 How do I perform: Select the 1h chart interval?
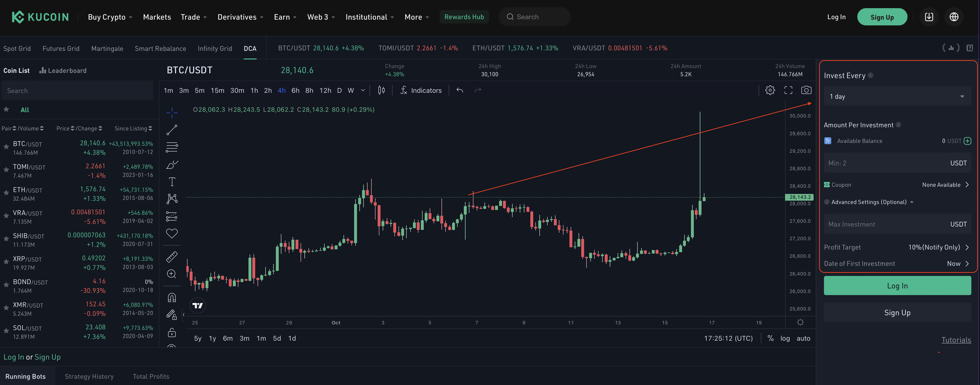coord(254,90)
